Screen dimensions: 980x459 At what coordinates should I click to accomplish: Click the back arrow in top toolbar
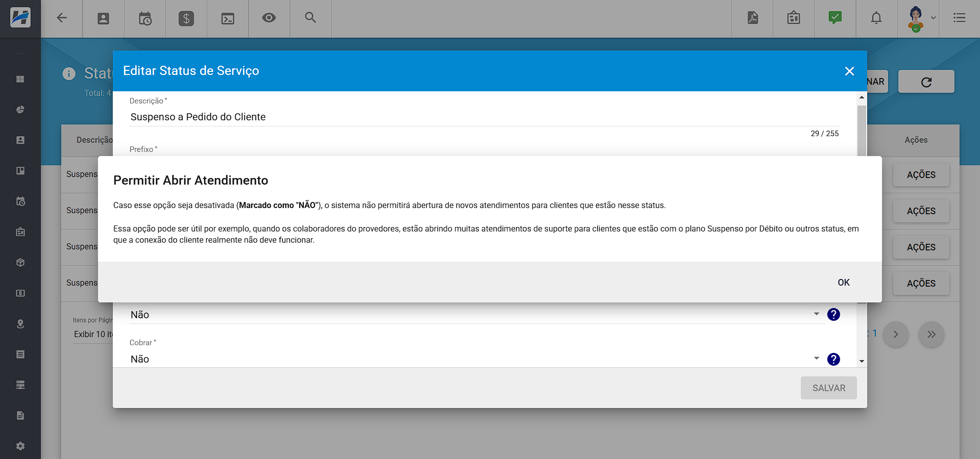coord(62,18)
